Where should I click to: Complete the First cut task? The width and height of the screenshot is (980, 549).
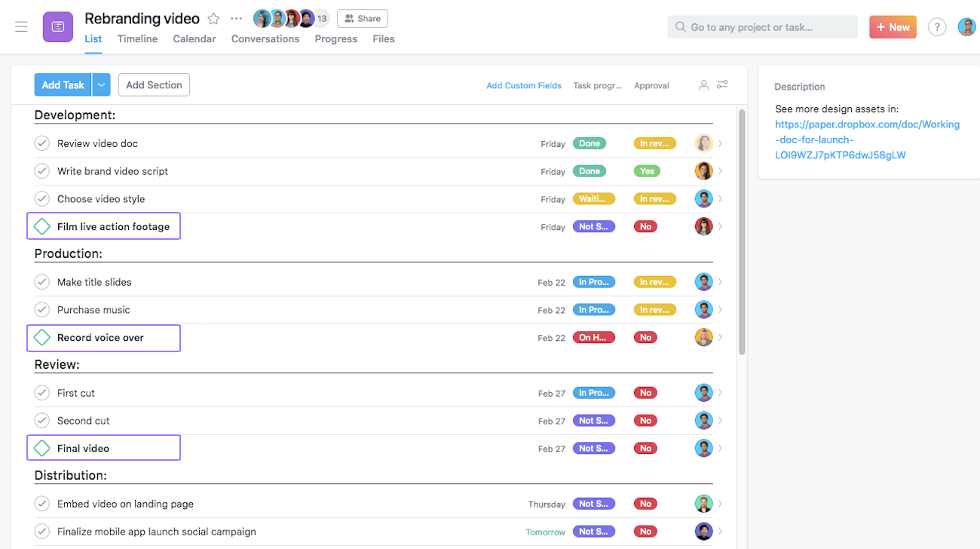41,392
